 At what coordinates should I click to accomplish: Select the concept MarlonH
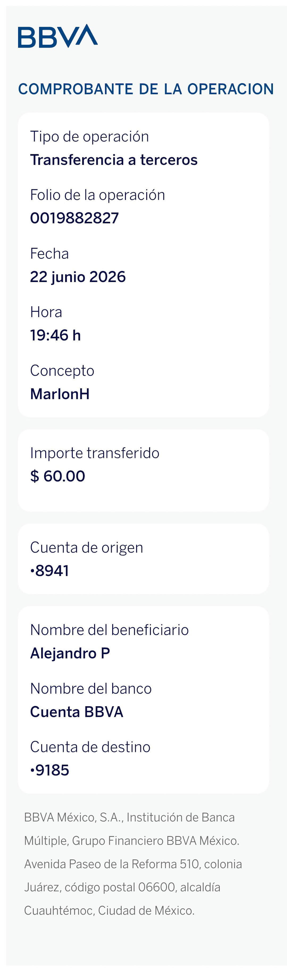(x=60, y=394)
